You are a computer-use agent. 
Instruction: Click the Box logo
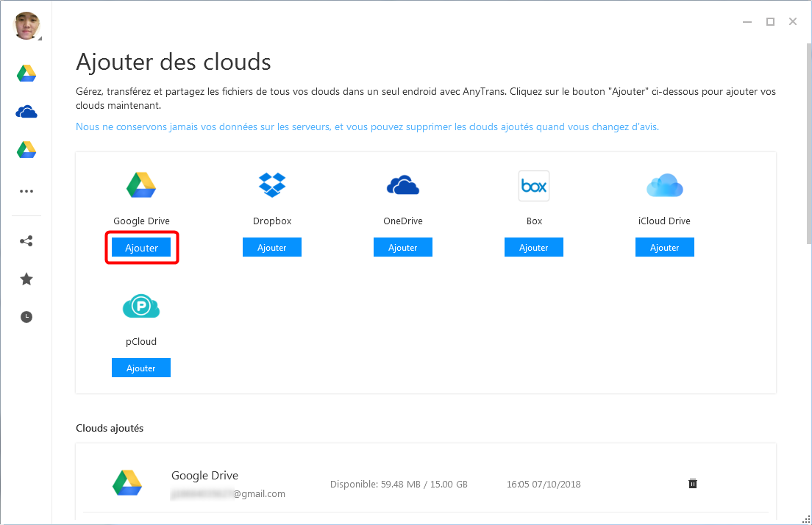[534, 185]
